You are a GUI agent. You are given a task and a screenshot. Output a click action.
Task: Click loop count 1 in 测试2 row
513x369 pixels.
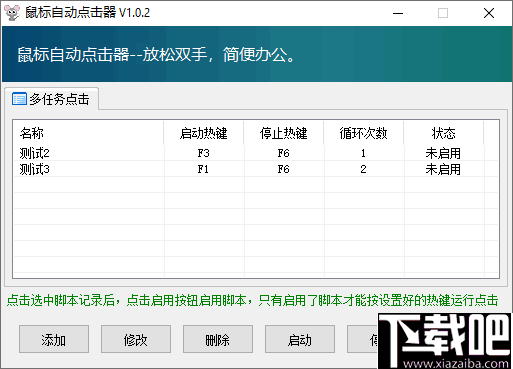[x=363, y=153]
